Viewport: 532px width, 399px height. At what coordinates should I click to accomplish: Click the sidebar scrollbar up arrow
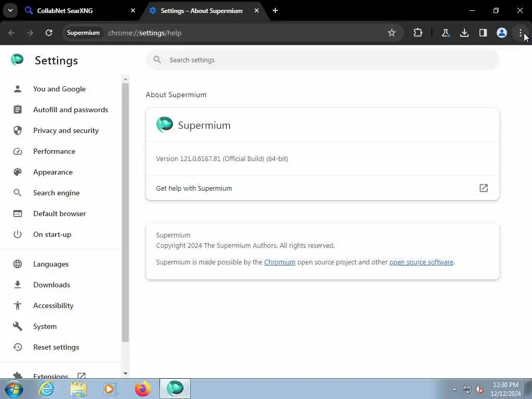(x=126, y=79)
